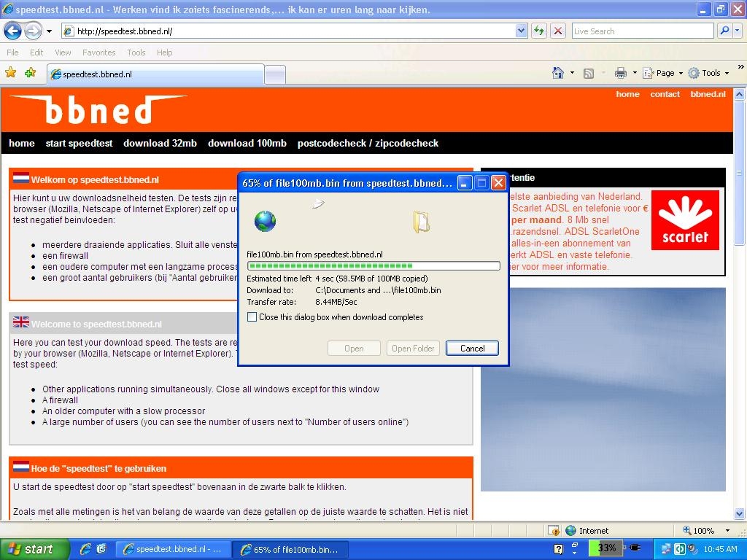This screenshot has height=560, width=747.
Task: Click the page scrollbar down arrow
Action: 740,513
